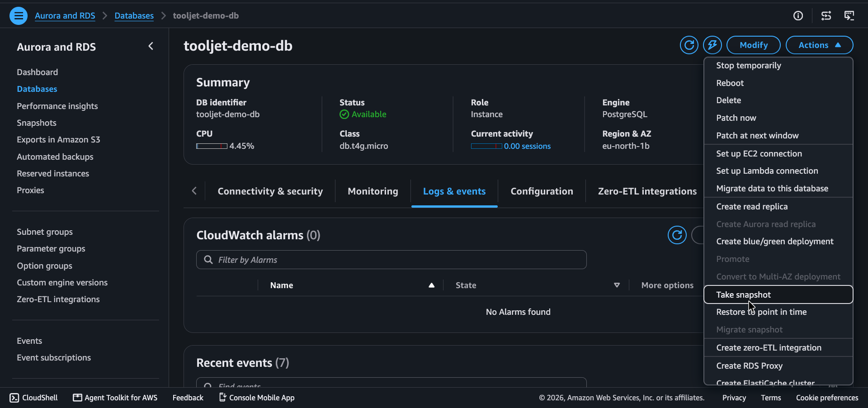Image resolution: width=868 pixels, height=408 pixels.
Task: Open Reserved instances sidebar item
Action: [53, 174]
